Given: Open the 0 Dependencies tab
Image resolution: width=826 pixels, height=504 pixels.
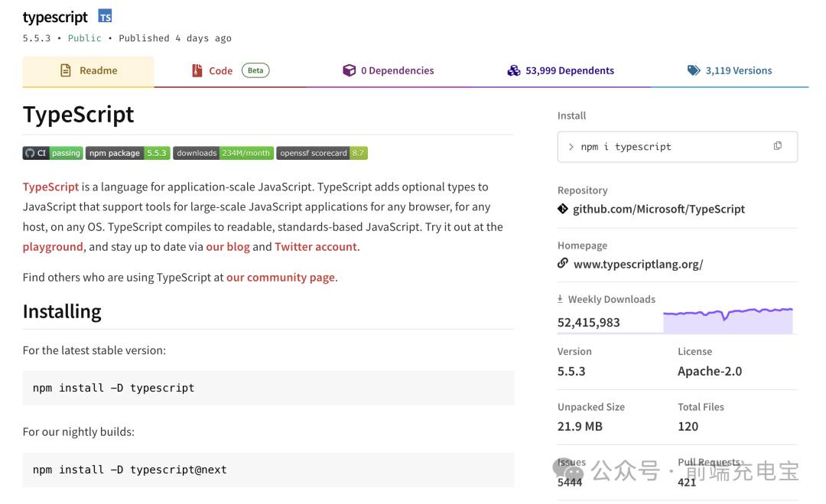Looking at the screenshot, I should pos(389,70).
